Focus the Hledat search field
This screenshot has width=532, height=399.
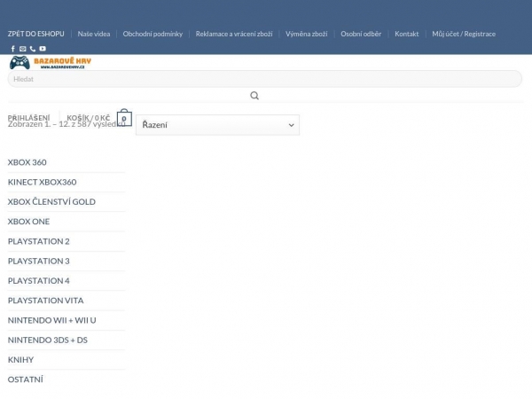point(264,79)
